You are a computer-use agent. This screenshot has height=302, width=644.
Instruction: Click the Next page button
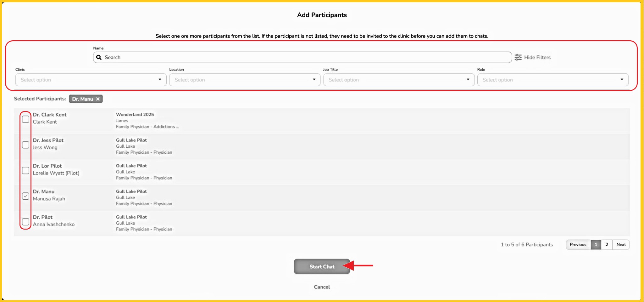click(621, 245)
